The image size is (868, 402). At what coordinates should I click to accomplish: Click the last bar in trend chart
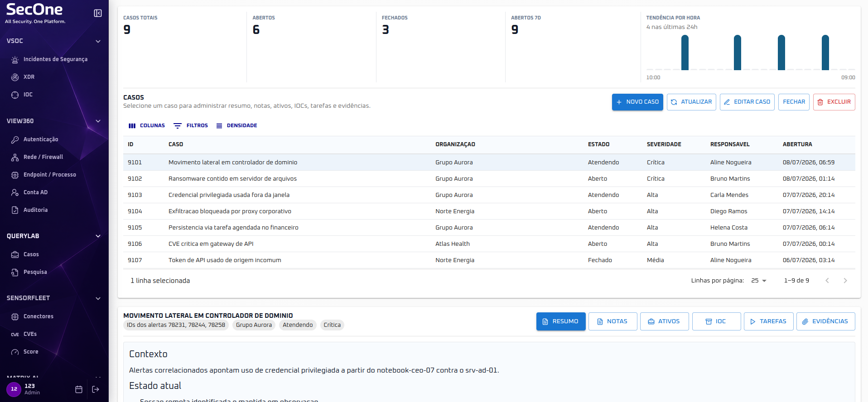(x=825, y=53)
